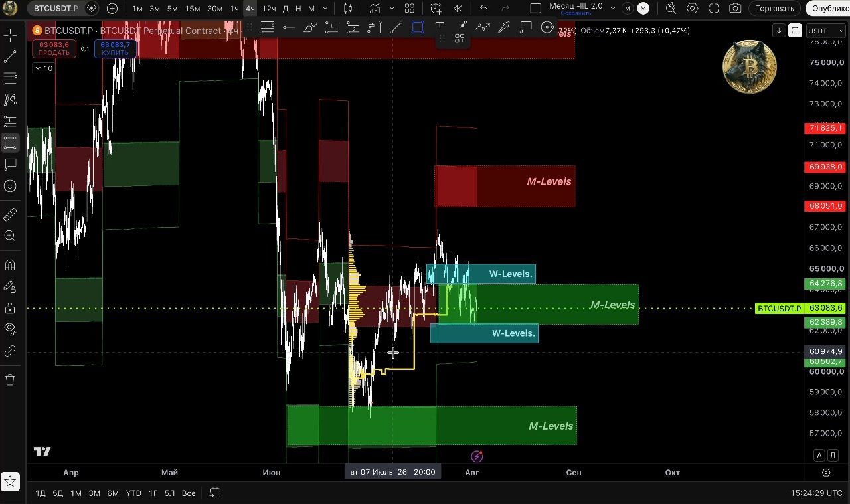Viewport: 850px width, 504px height.
Task: Toggle logarithmic scale with the Л button
Action: (x=833, y=455)
